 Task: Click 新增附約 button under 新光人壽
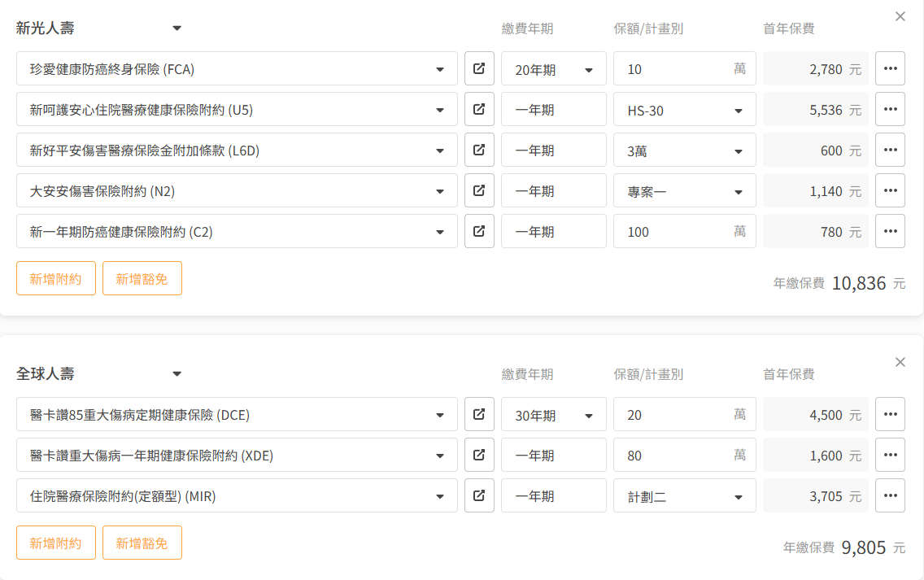56,278
